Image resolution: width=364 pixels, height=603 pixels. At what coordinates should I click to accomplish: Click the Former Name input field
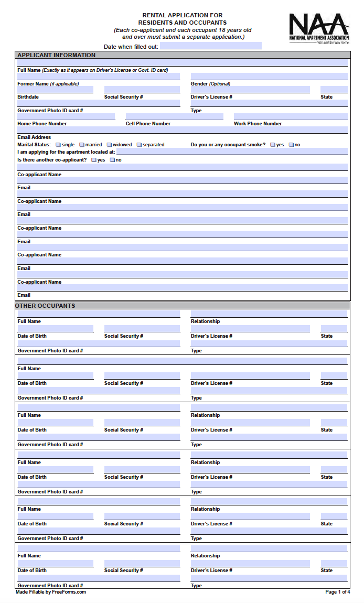coord(99,77)
